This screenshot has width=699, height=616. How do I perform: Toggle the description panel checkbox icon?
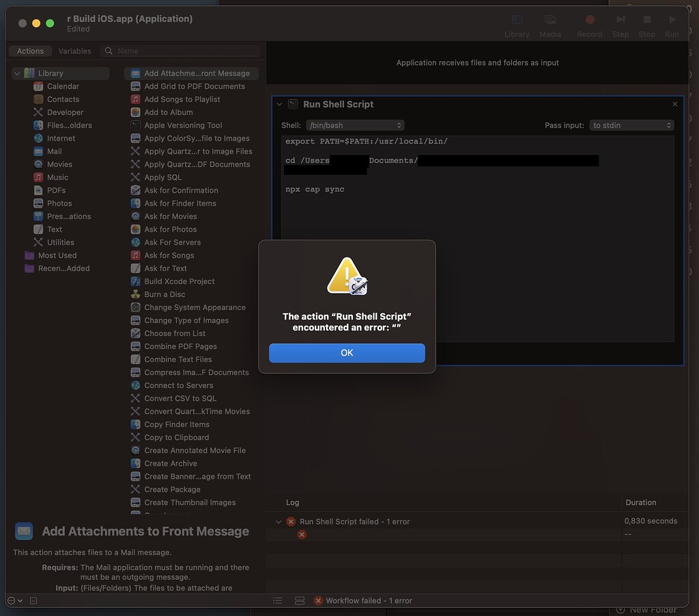[x=33, y=601]
